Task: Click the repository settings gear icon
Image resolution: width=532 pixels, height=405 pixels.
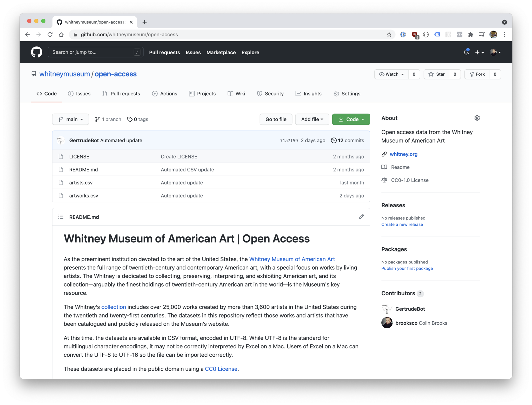Action: pyautogui.click(x=477, y=118)
